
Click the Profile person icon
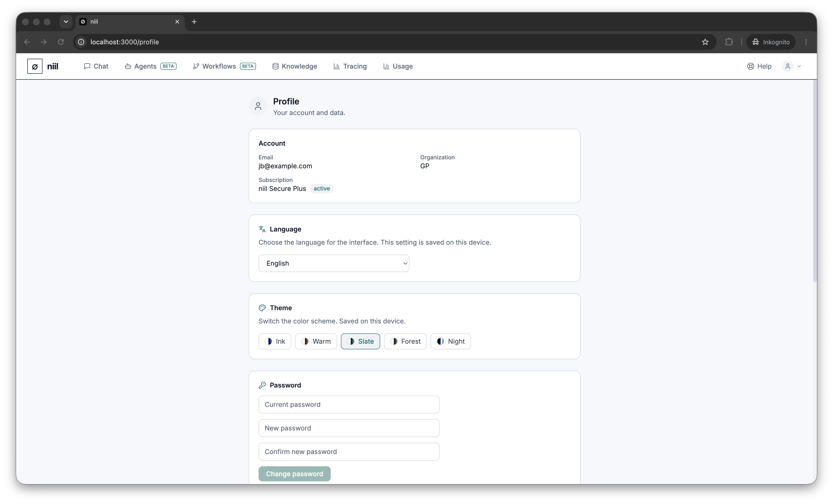258,106
